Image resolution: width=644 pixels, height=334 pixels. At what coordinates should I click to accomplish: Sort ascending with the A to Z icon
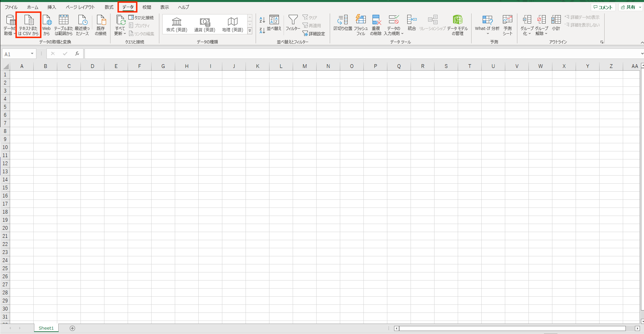tap(262, 20)
